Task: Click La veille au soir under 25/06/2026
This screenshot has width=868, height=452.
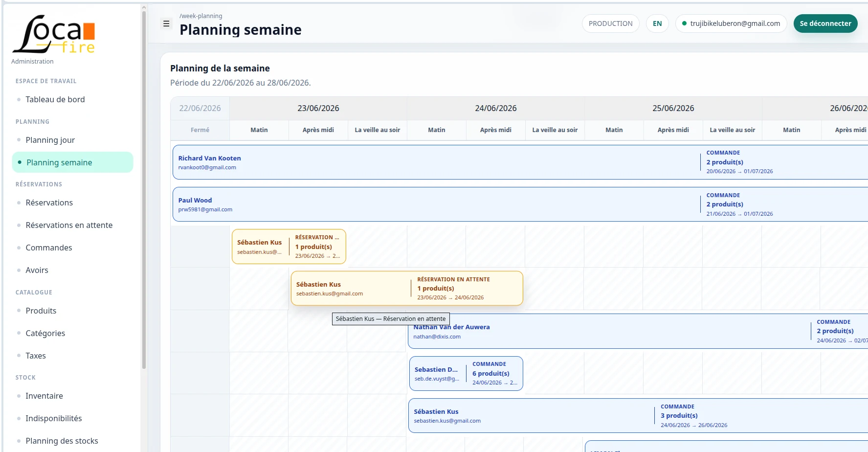Action: [733, 130]
